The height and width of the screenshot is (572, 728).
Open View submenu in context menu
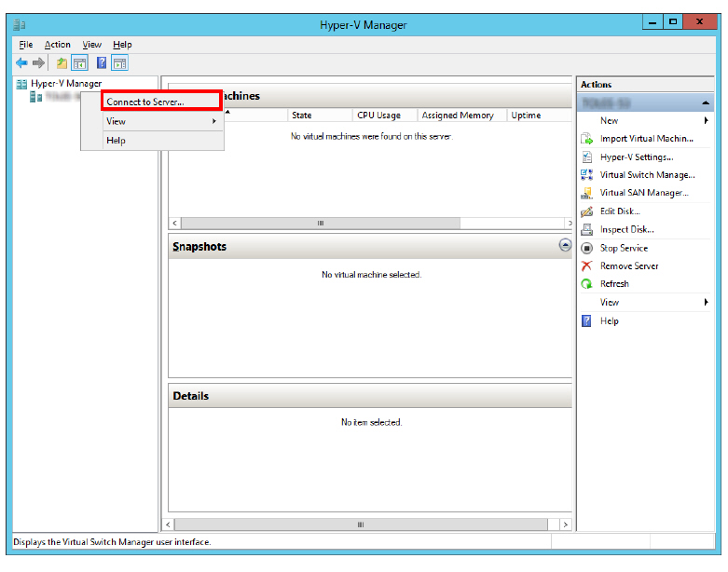(161, 121)
